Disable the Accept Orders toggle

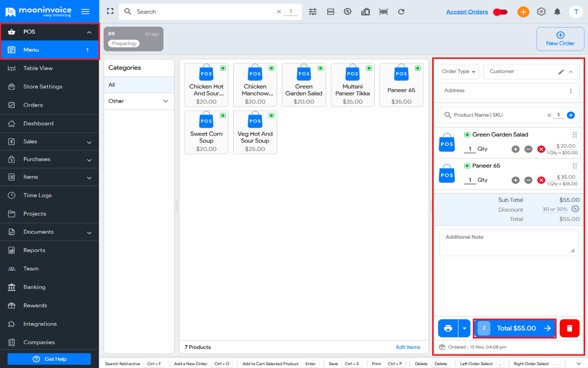[500, 12]
